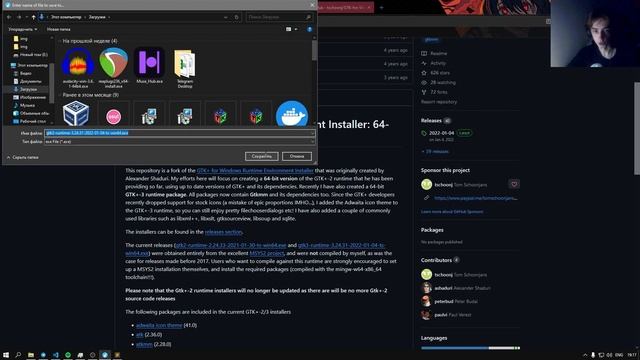This screenshot has width=640, height=360.
Task: Click the Languages color bar
Action: (471, 348)
